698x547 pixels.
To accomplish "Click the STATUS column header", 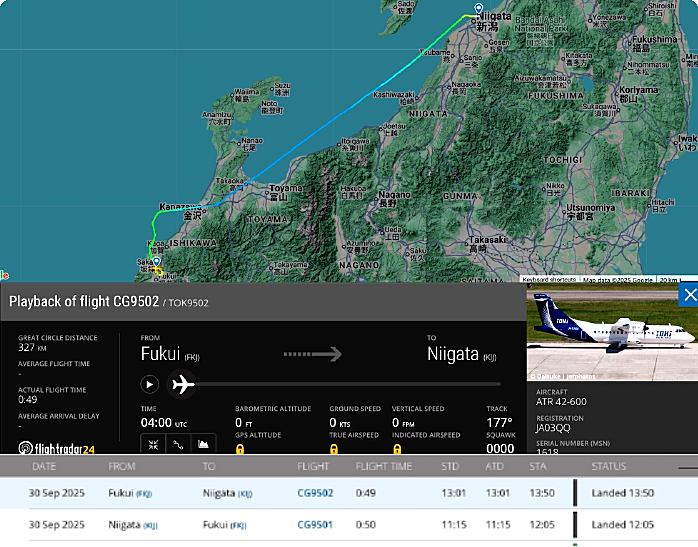I will click(608, 467).
